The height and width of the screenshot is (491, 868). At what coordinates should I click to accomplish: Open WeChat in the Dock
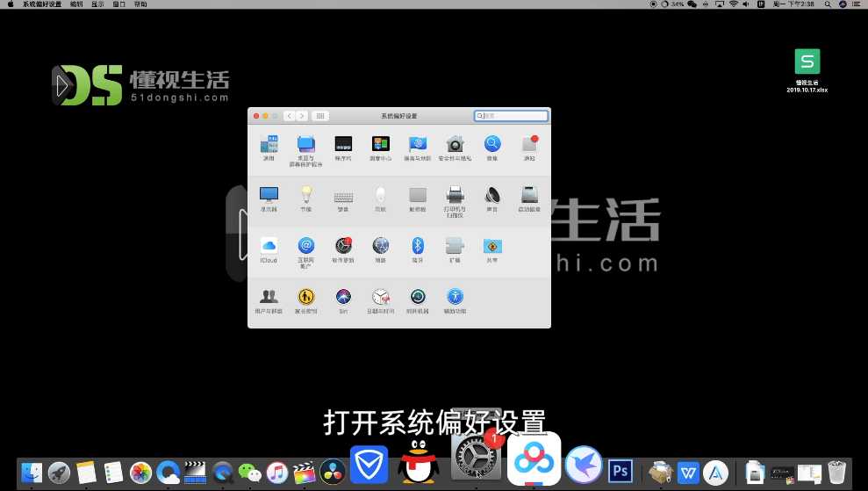point(249,473)
